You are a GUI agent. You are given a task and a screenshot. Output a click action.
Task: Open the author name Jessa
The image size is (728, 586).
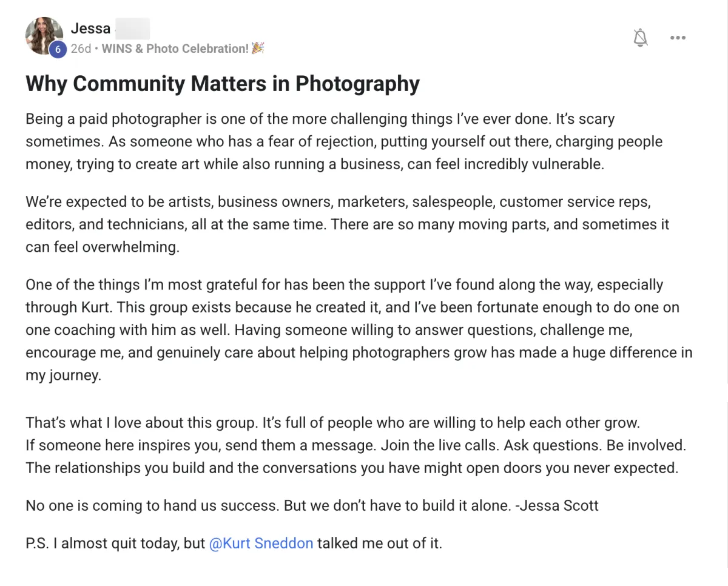90,28
